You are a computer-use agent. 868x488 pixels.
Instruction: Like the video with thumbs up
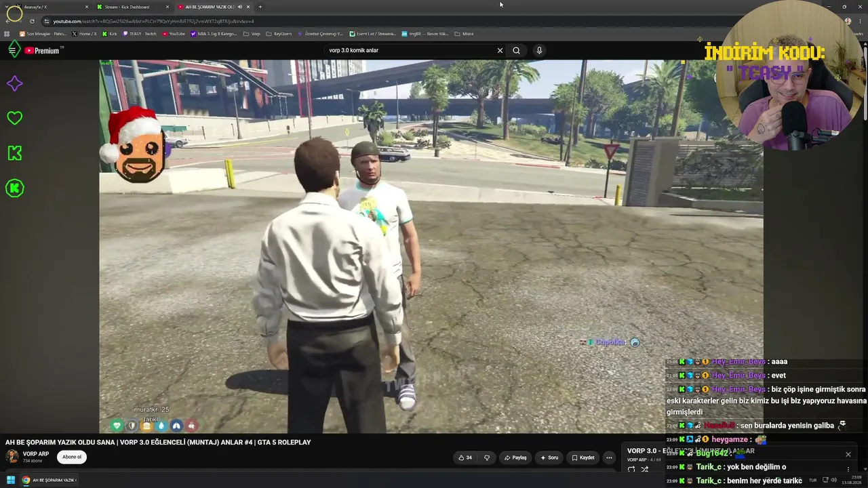tap(465, 457)
